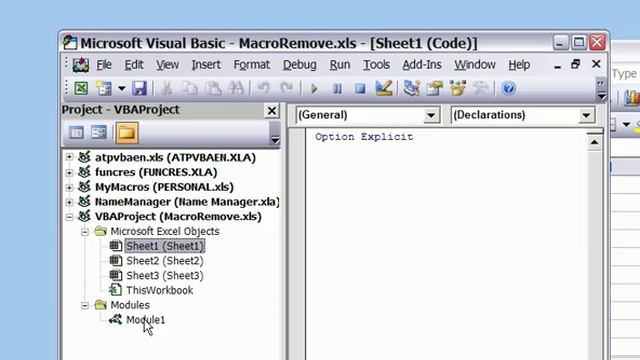The width and height of the screenshot is (640, 360).
Task: Select Sheet2 (Sheet2) in tree
Action: (164, 261)
